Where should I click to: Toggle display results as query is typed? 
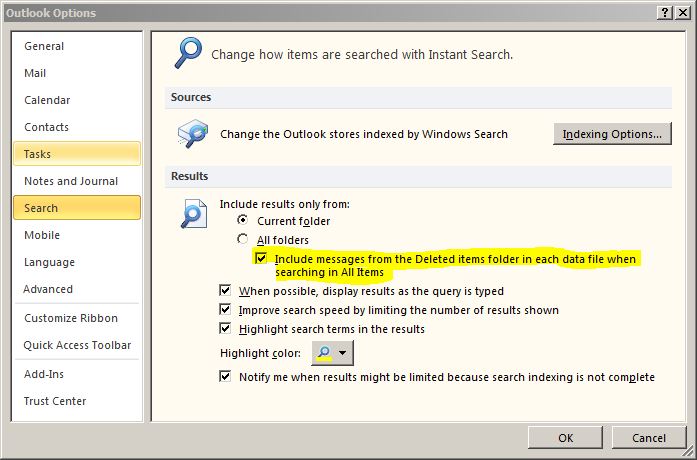(x=225, y=291)
